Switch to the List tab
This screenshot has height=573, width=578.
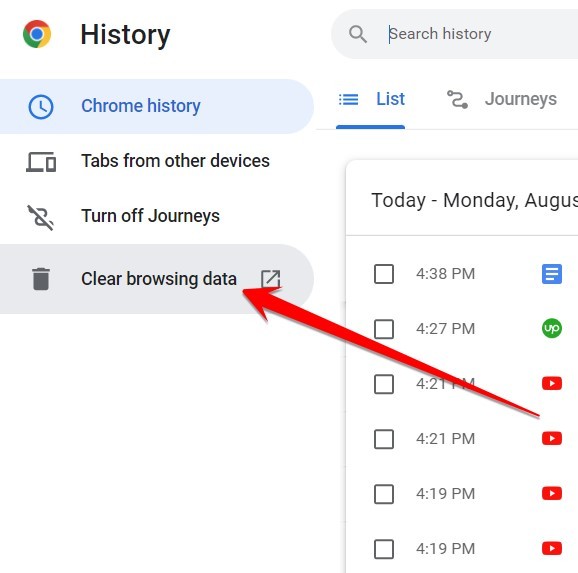[x=371, y=100]
